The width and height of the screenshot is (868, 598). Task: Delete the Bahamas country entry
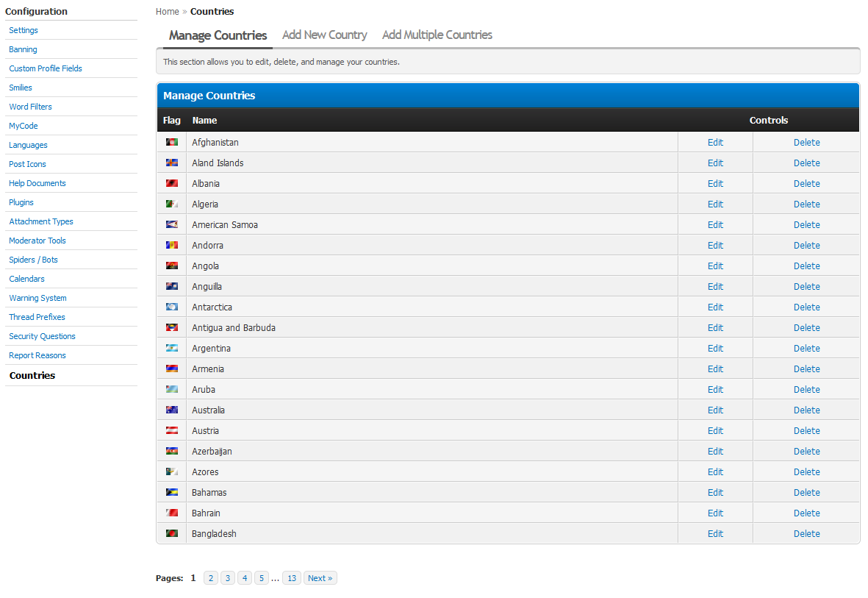click(x=806, y=493)
